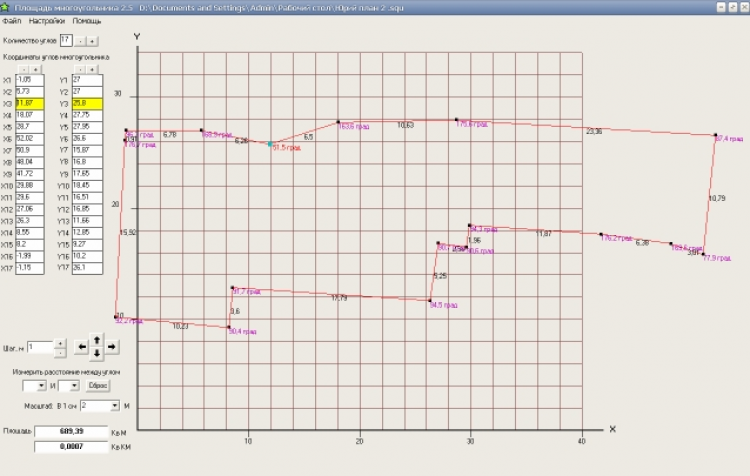
Task: Move polygon left with the left arrow
Action: (x=82, y=347)
